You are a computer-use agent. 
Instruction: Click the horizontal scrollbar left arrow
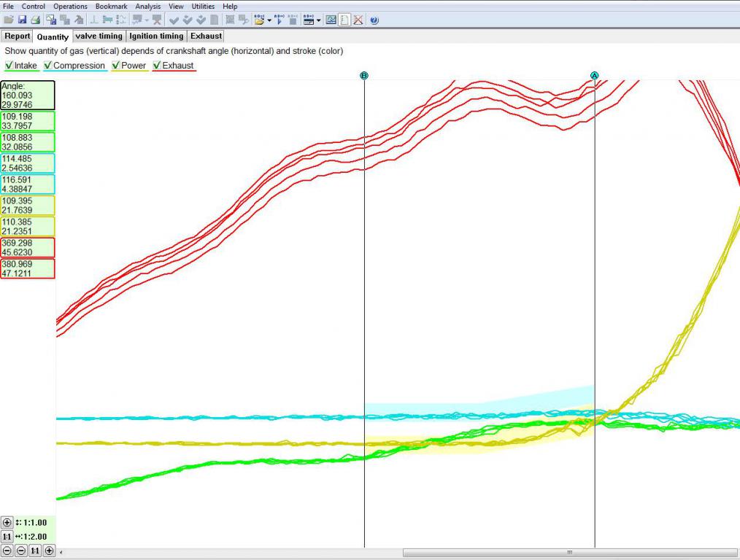coord(61,552)
